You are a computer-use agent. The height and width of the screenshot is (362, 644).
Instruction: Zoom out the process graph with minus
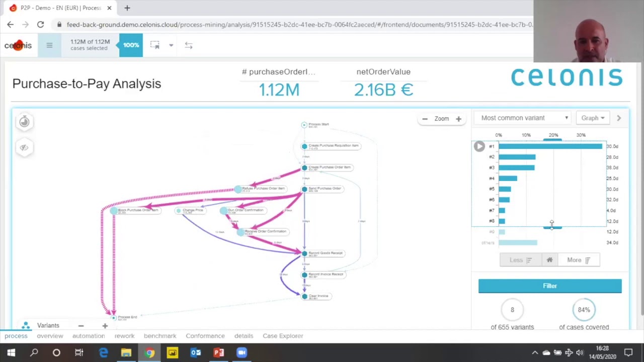[x=425, y=119]
